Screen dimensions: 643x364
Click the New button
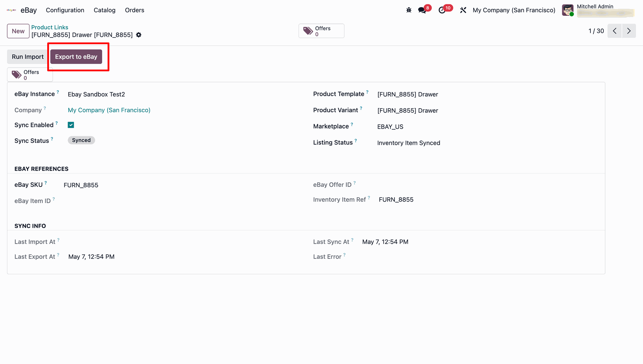point(18,31)
